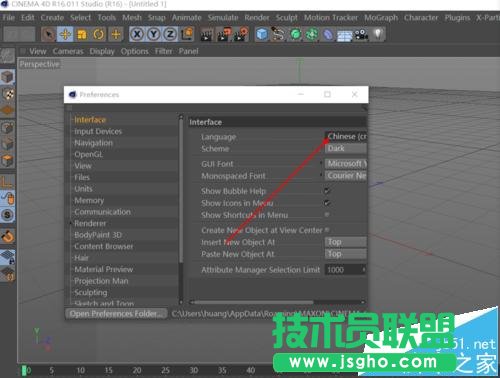Click the orange Workplane mode icon
This screenshot has width=500, height=378.
coord(7,111)
